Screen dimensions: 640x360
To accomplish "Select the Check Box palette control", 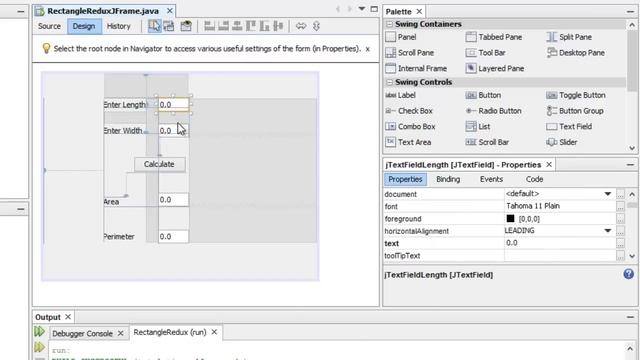I will [409, 111].
